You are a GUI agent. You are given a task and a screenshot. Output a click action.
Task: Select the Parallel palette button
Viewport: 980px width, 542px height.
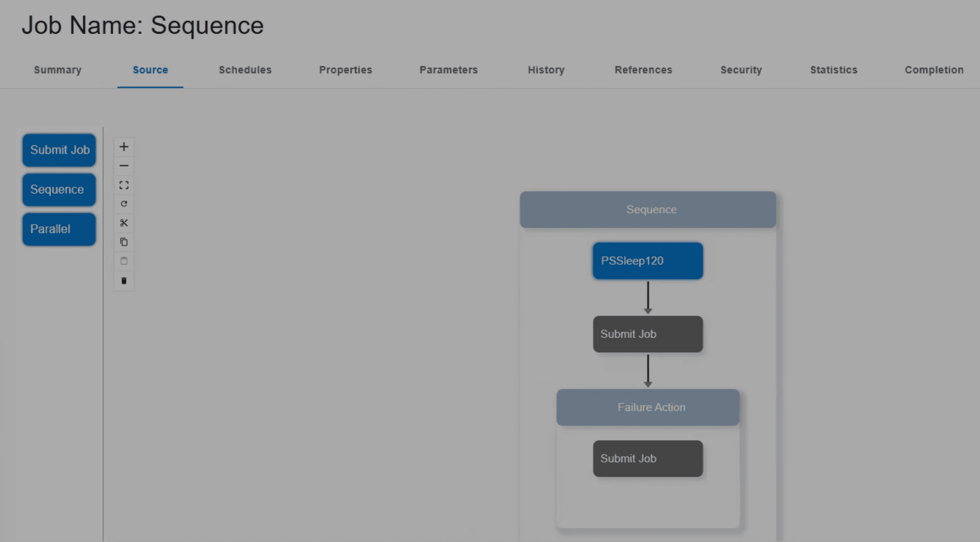[x=59, y=229]
